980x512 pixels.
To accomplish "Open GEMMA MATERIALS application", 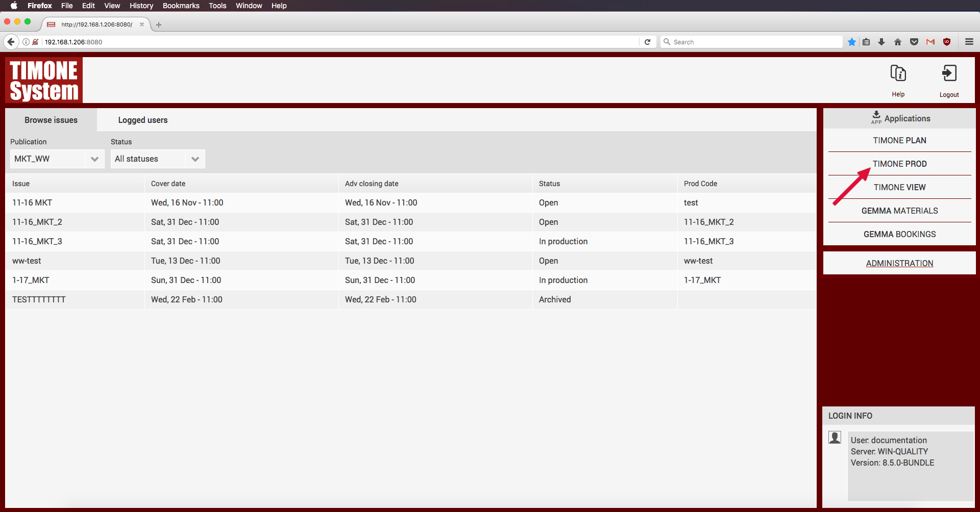I will pos(899,211).
